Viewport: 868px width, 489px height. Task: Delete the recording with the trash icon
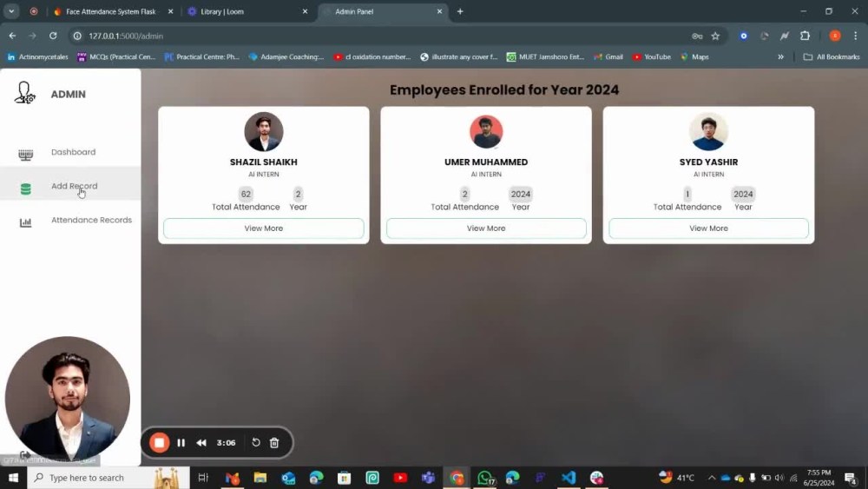[274, 443]
